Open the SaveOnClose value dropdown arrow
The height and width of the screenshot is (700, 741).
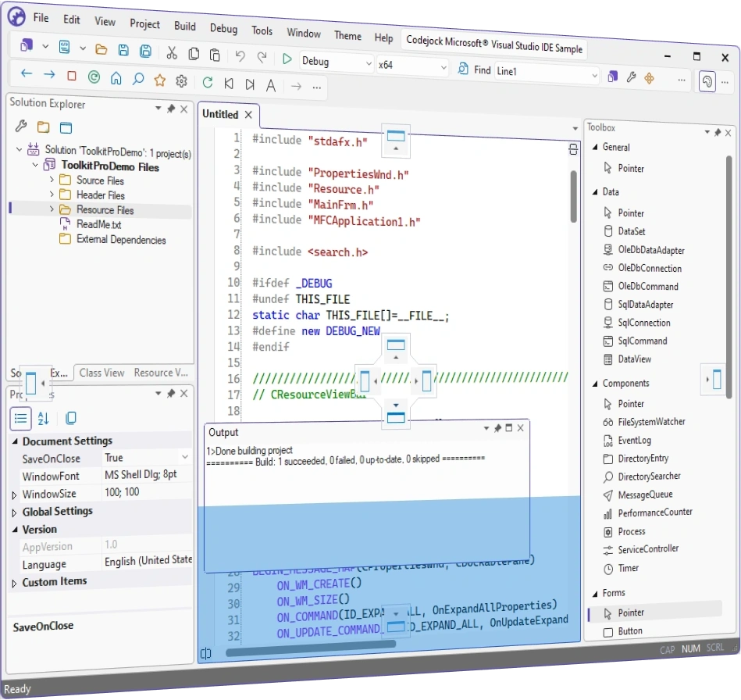click(185, 457)
